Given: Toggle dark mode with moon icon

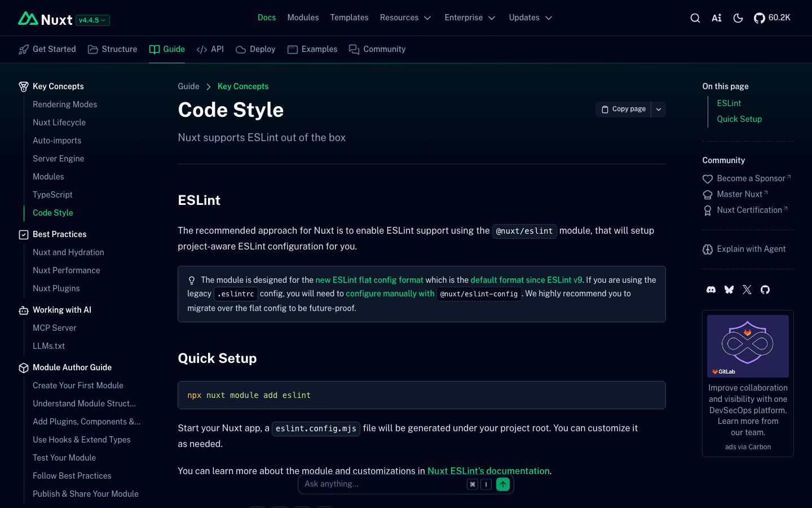Looking at the screenshot, I should tap(738, 18).
